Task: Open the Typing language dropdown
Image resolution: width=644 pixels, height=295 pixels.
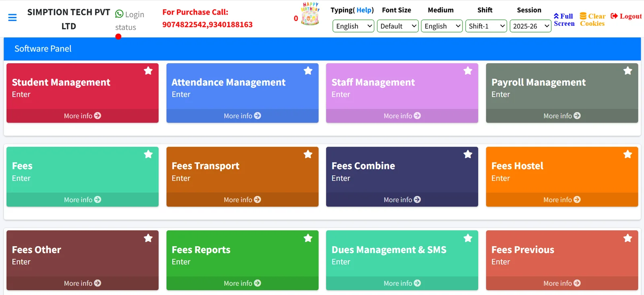Action: click(x=353, y=26)
